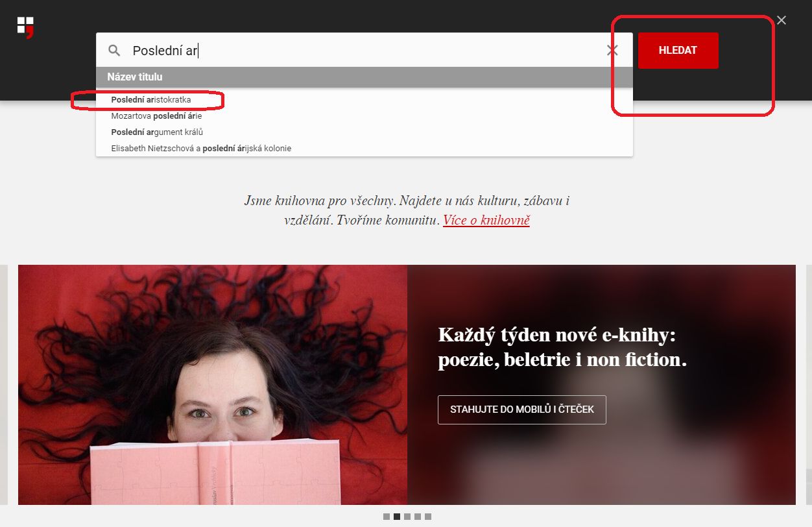Choose suggestion Mozartova poslední árie
This screenshot has height=527, width=812.
[156, 116]
